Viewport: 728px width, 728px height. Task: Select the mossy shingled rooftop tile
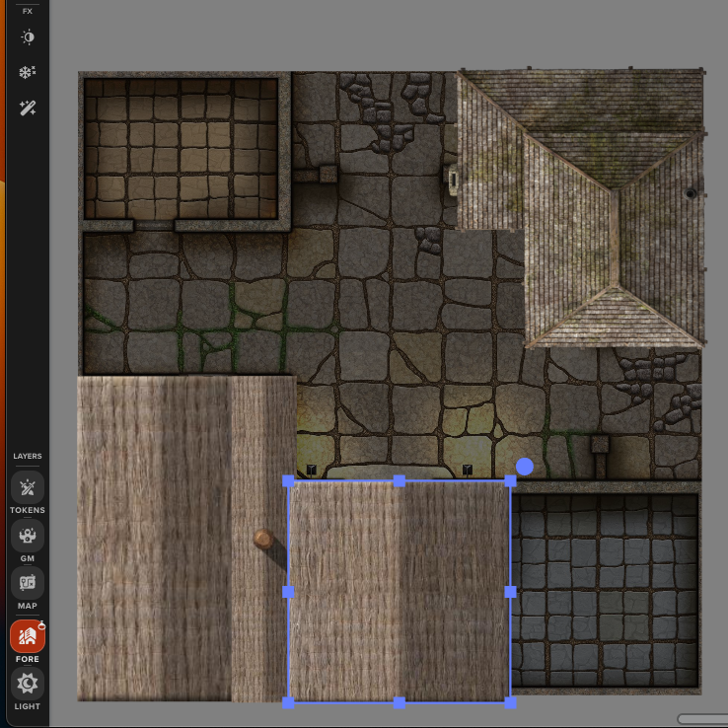tap(580, 207)
